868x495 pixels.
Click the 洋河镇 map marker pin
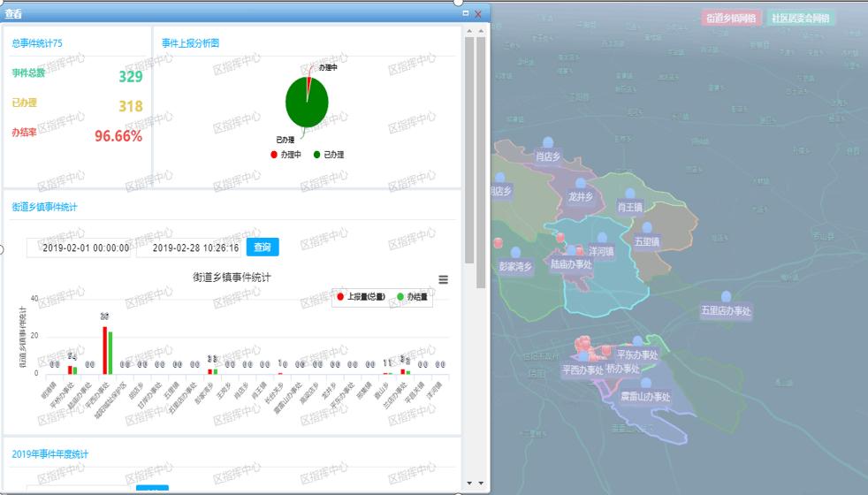coord(602,238)
